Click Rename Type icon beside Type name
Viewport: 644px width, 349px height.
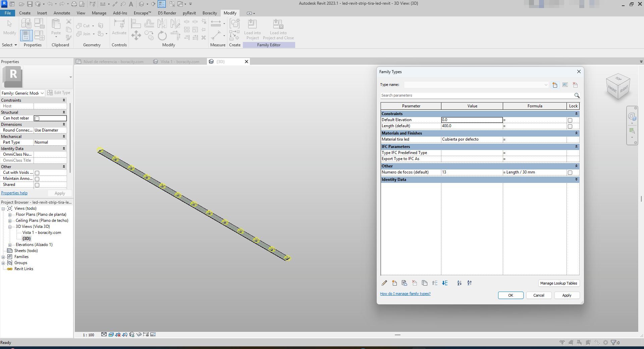pyautogui.click(x=565, y=85)
